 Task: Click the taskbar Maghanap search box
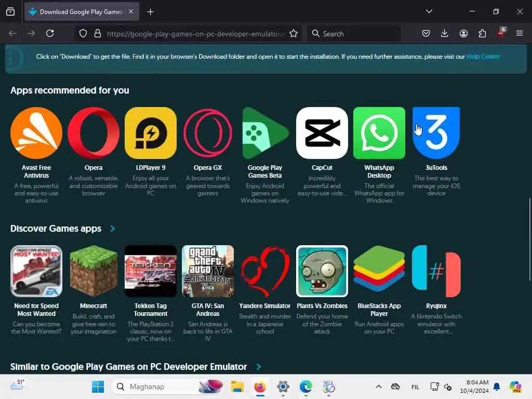(x=168, y=387)
